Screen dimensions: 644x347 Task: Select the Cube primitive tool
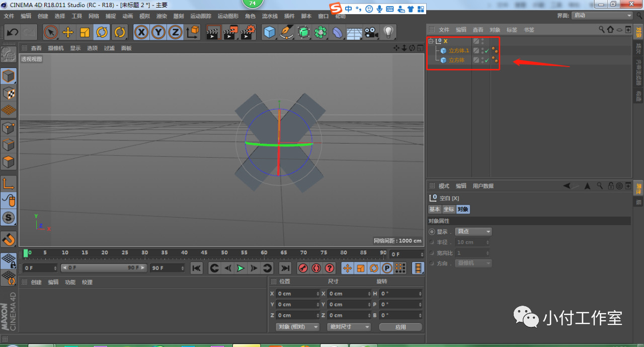pos(270,32)
